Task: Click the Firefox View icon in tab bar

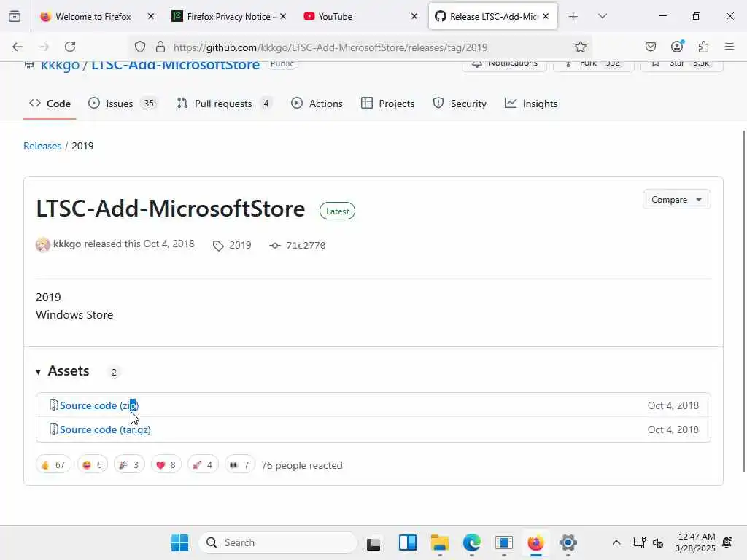Action: coord(15,17)
